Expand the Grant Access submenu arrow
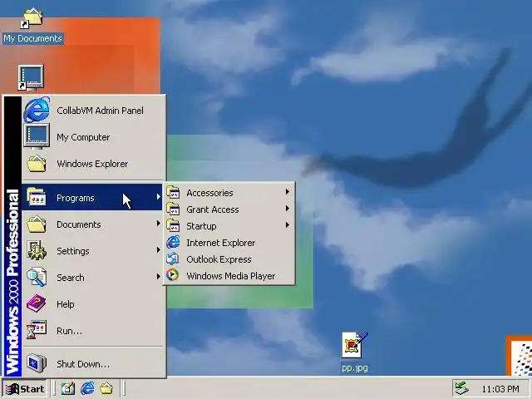This screenshot has width=532, height=399. (x=288, y=209)
